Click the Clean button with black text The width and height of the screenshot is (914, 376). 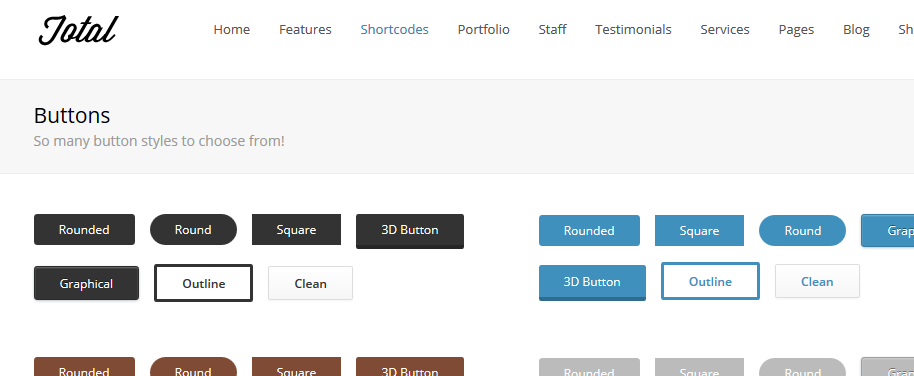[x=310, y=283]
